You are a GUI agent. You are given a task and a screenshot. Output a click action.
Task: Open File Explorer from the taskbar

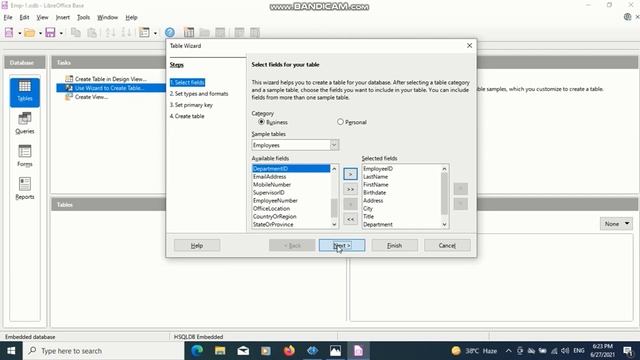tap(220, 351)
